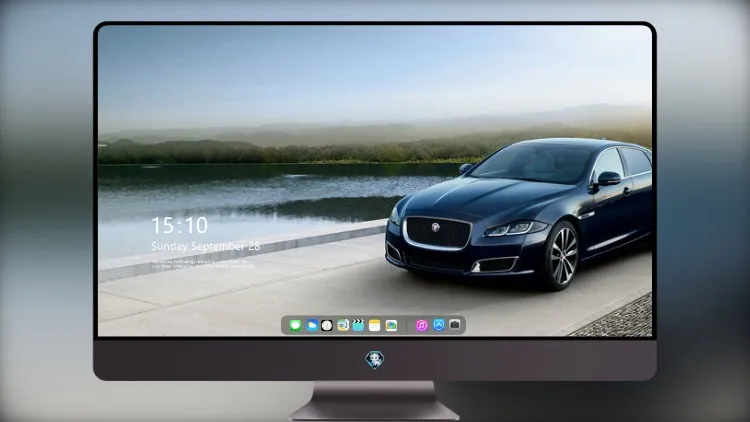Open the Photos gallery app in the dock
Viewport: 750px width, 422px height.
[x=391, y=325]
